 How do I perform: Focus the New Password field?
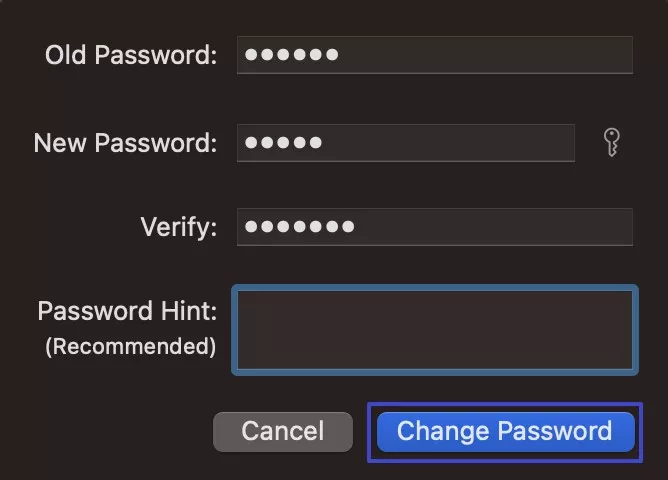click(x=405, y=143)
